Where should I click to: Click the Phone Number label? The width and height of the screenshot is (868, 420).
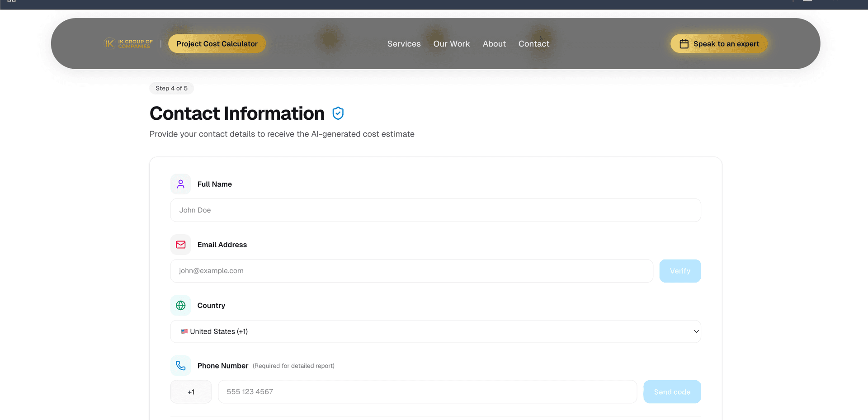222,366
